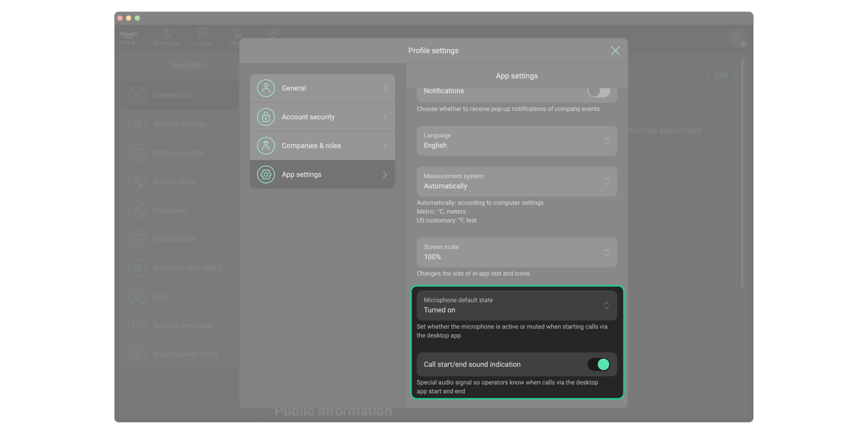Image resolution: width=868 pixels, height=434 pixels.
Task: Expand General section chevron
Action: pos(385,88)
